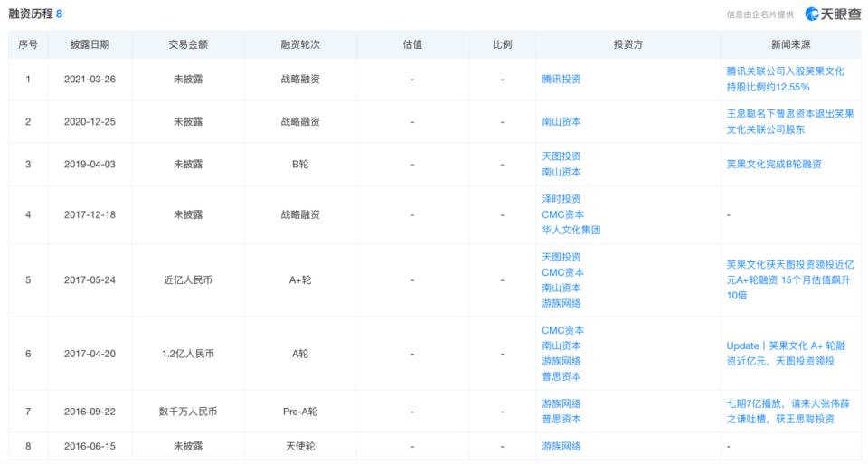The width and height of the screenshot is (868, 464).
Task: Select amount cell 近亿人民币
Action: (188, 280)
